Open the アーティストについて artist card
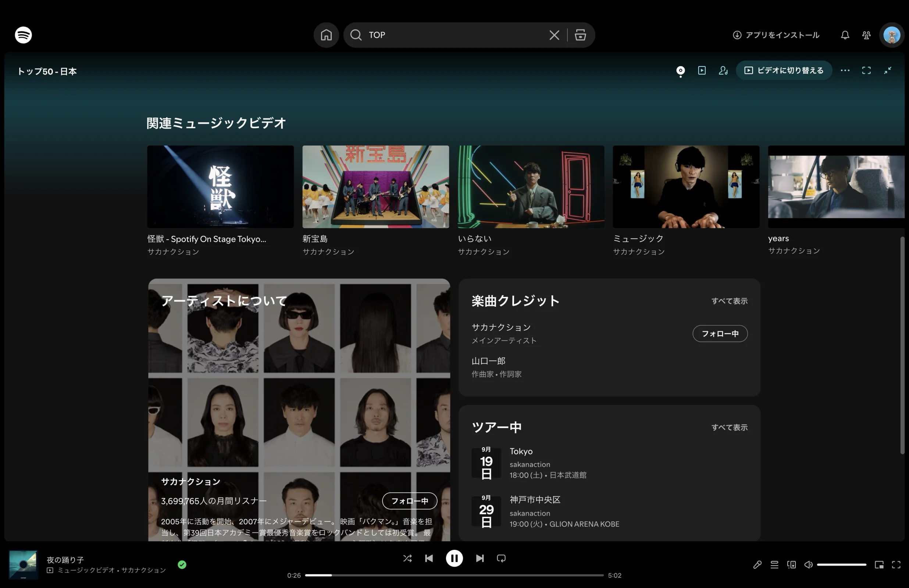This screenshot has height=588, width=909. click(299, 409)
